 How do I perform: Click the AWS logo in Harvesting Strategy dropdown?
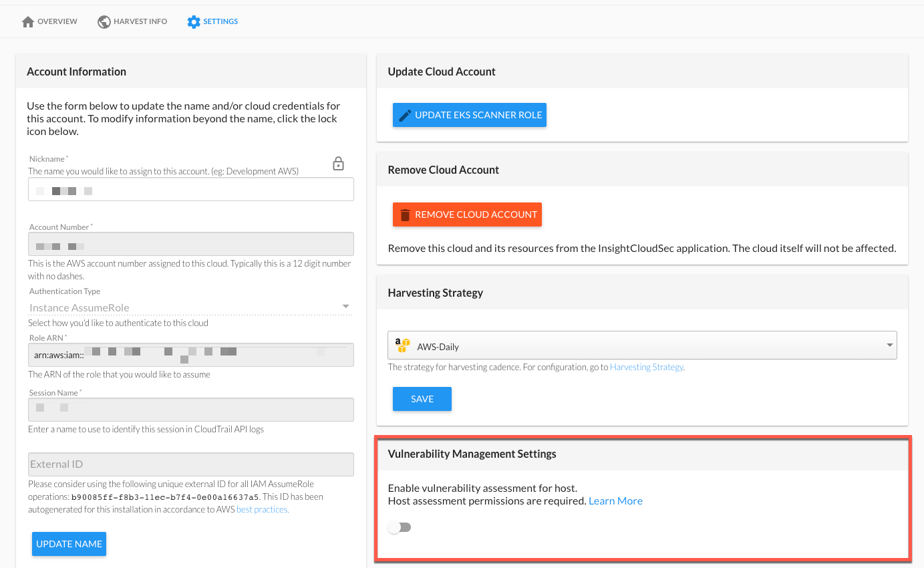402,345
